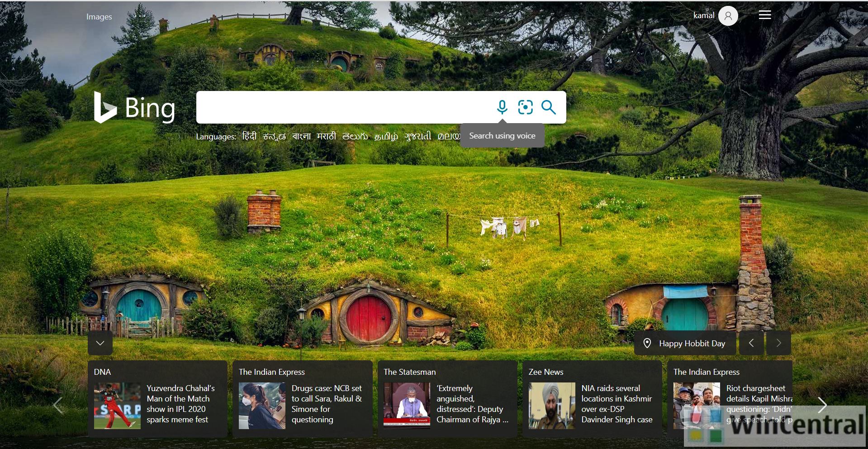Click the microphone voice search icon
The width and height of the screenshot is (868, 449).
click(502, 107)
